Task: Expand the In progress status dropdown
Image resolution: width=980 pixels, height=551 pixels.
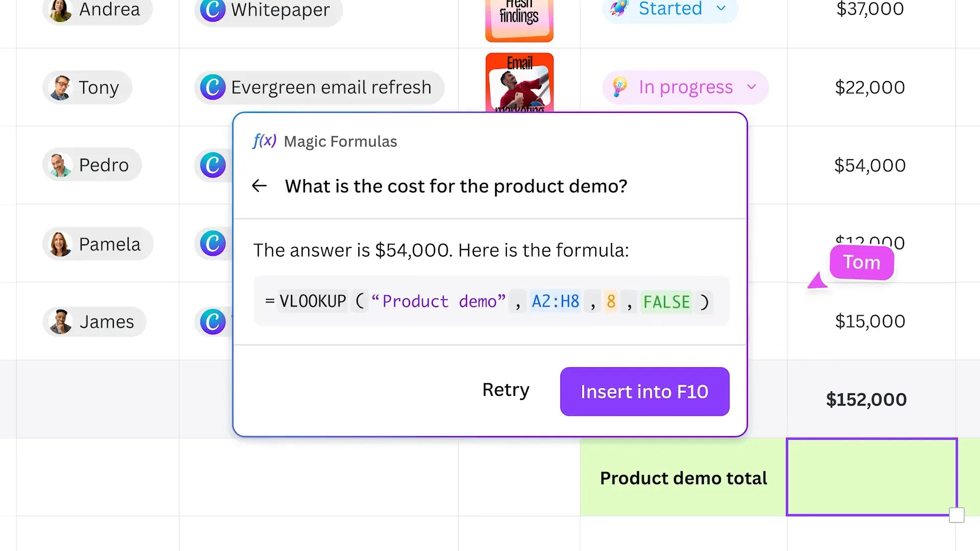Action: point(751,87)
